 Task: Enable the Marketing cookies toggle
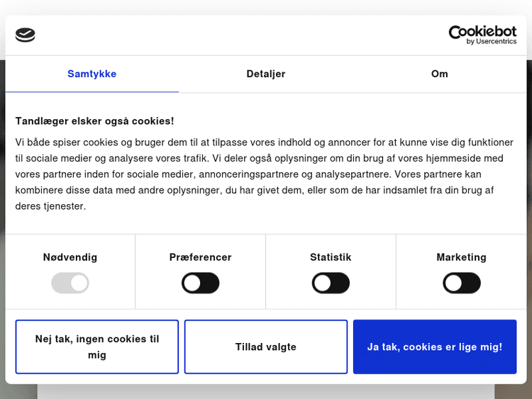pyautogui.click(x=462, y=283)
